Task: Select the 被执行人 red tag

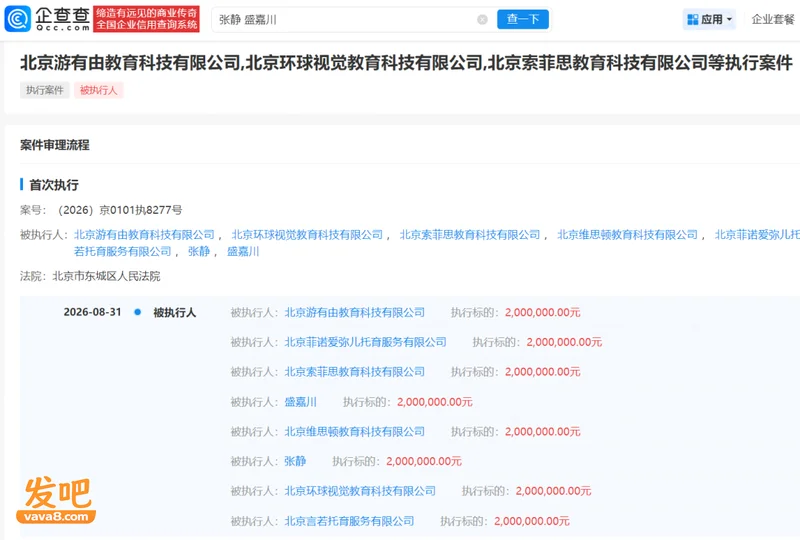Action: point(98,90)
